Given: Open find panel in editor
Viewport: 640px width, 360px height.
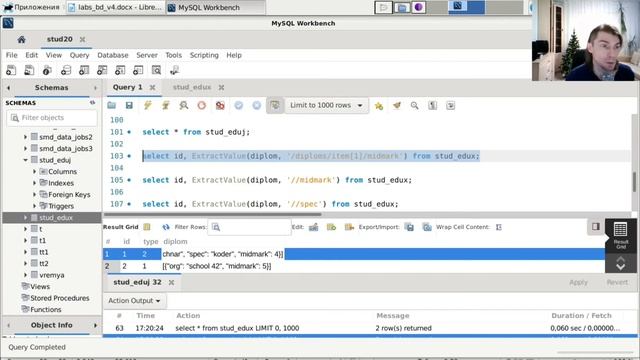Looking at the screenshot, I should [x=415, y=105].
